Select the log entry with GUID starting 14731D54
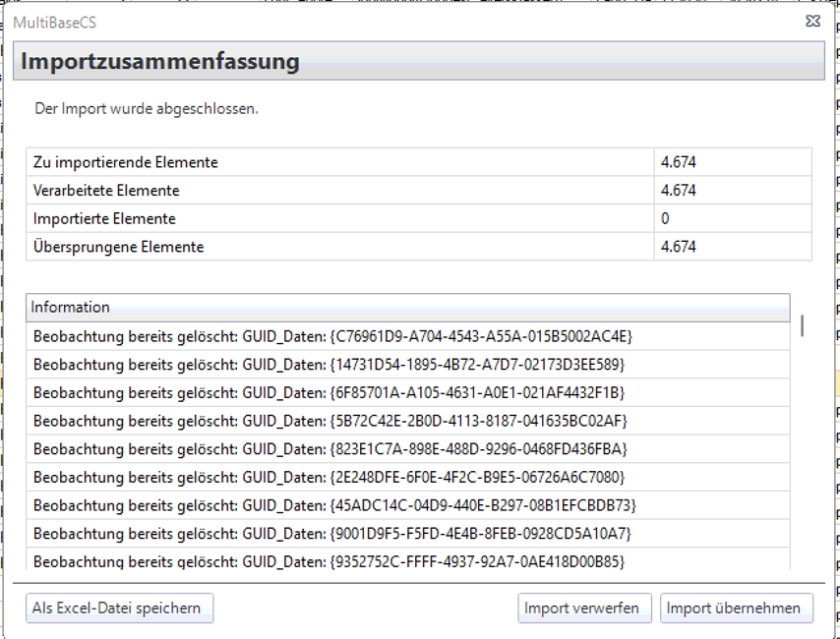The width and height of the screenshot is (840, 639). 329,365
